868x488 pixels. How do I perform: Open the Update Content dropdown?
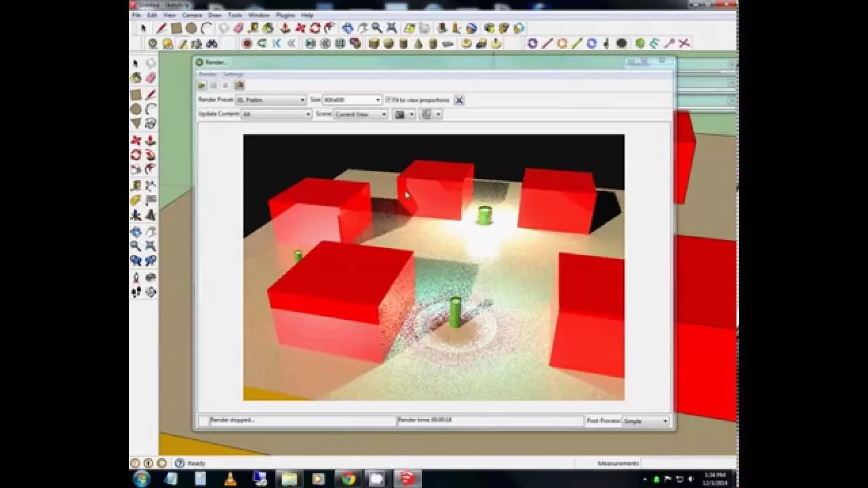(276, 114)
